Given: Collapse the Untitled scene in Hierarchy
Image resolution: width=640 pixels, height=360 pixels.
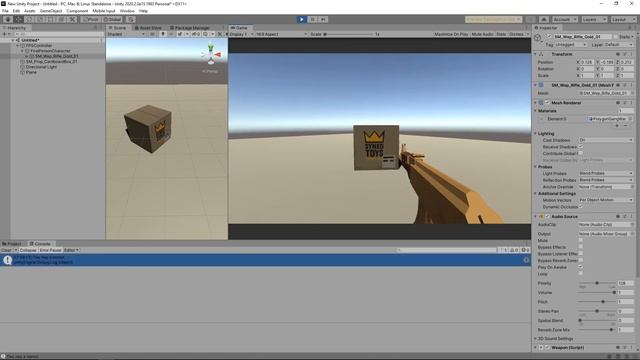Looking at the screenshot, I should click(13, 40).
